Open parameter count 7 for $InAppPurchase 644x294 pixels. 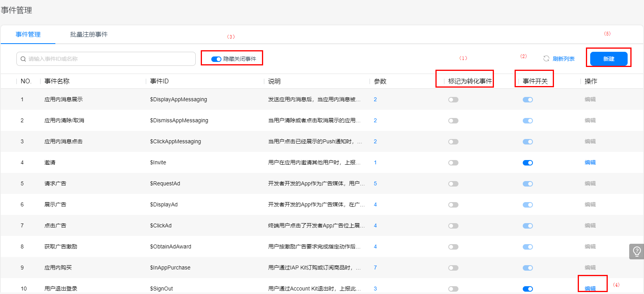375,268
